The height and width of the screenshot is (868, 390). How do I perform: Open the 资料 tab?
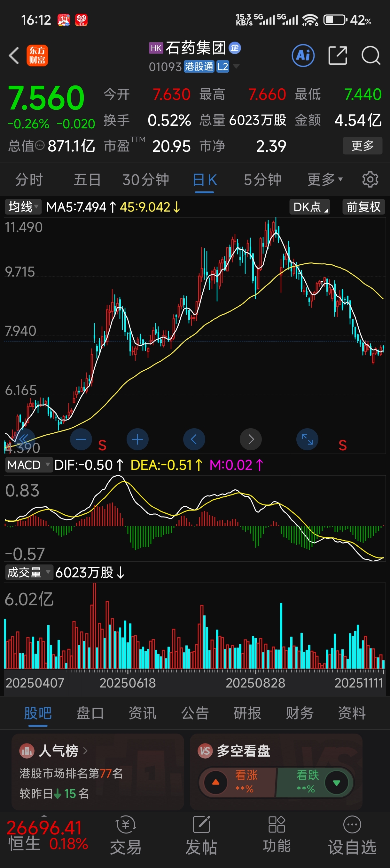[352, 713]
